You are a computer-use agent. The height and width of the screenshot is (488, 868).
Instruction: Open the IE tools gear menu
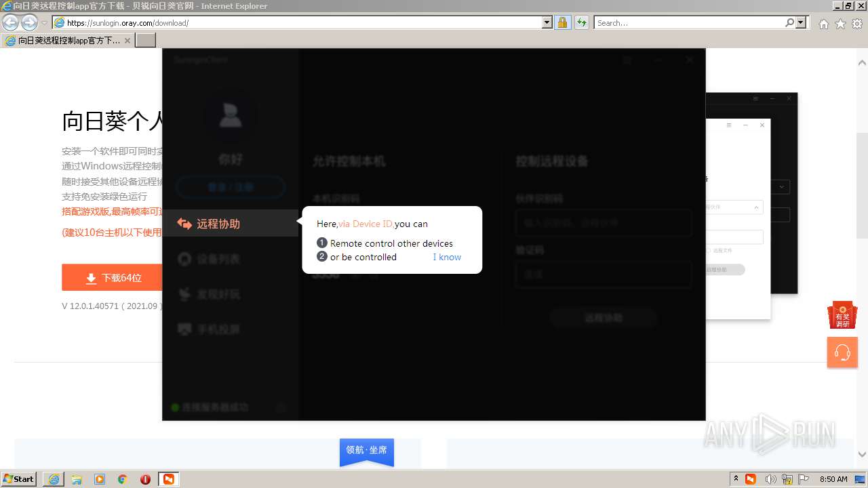coord(857,24)
